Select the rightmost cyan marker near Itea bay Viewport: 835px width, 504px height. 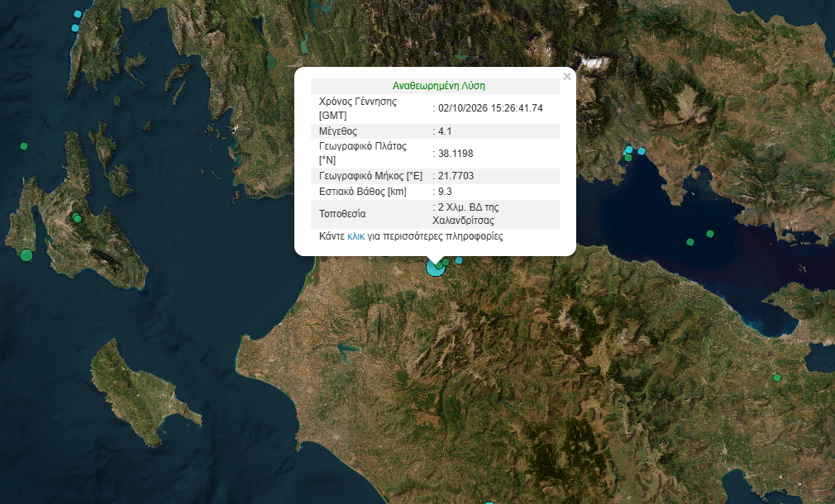click(x=642, y=151)
